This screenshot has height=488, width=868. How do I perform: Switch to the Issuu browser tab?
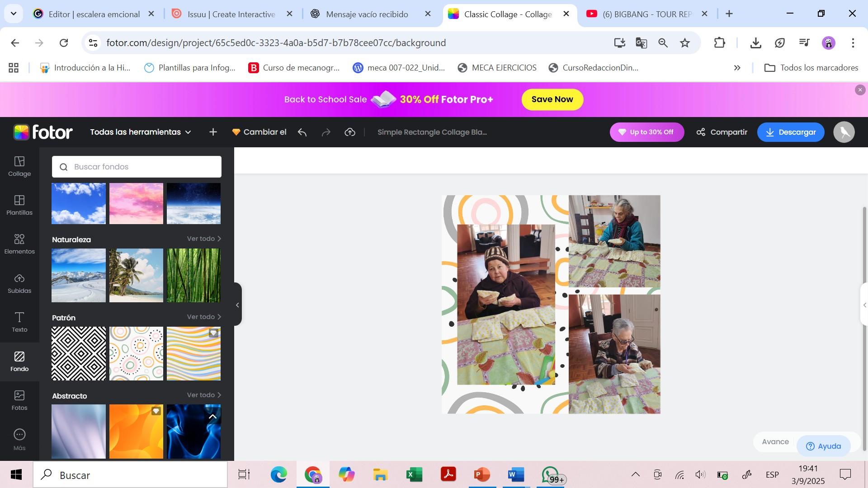click(231, 14)
